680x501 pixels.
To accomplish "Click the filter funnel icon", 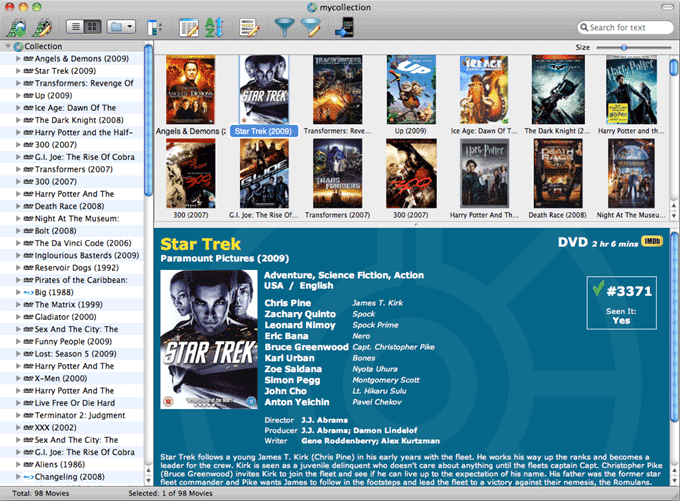I will (284, 27).
